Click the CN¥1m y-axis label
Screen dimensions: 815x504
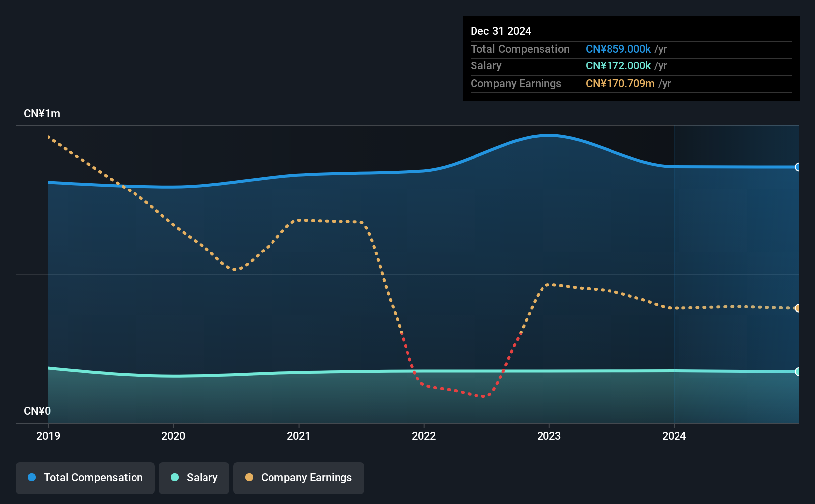pos(42,114)
